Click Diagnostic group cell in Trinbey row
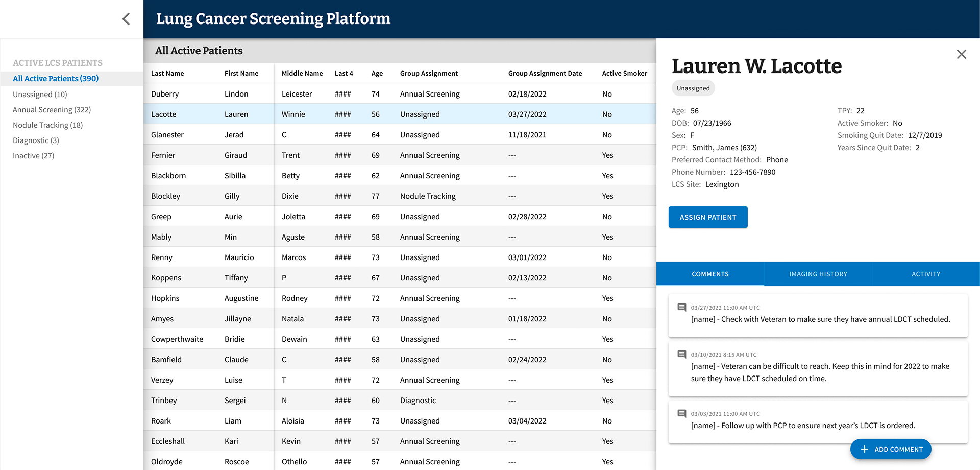 coord(418,401)
